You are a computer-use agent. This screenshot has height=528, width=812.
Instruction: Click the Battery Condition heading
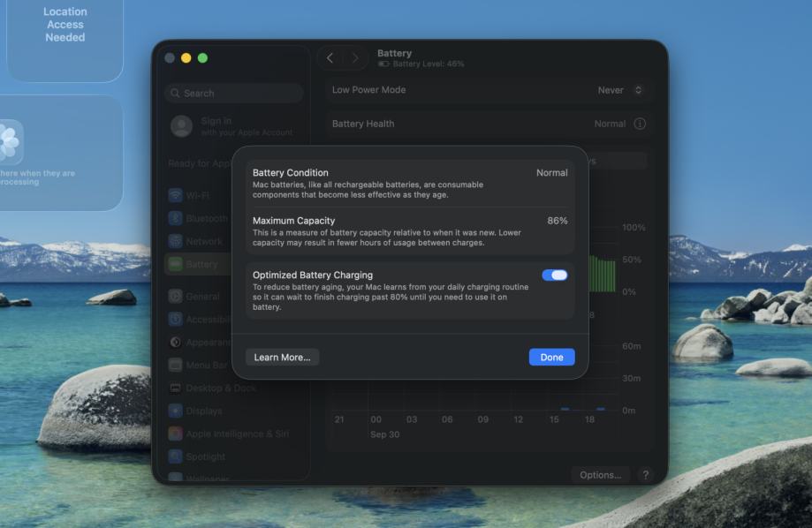pyautogui.click(x=291, y=173)
